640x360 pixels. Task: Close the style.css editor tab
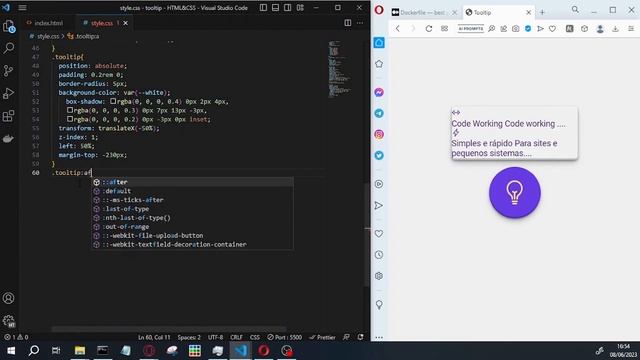pos(125,23)
